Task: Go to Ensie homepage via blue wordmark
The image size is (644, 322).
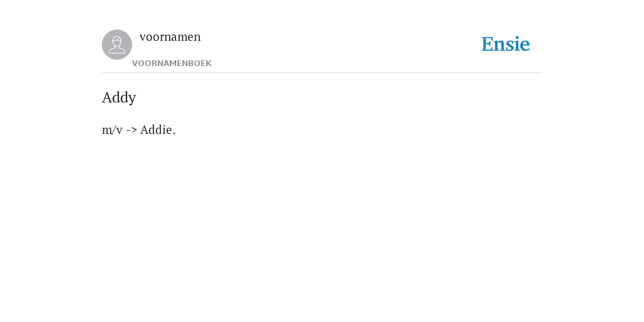Action: [506, 45]
